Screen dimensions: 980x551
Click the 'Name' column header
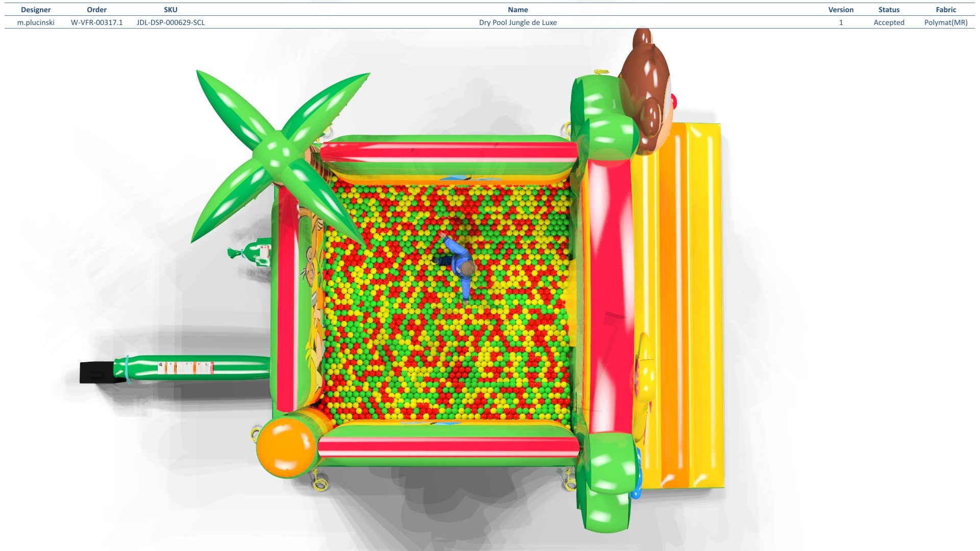(x=518, y=10)
